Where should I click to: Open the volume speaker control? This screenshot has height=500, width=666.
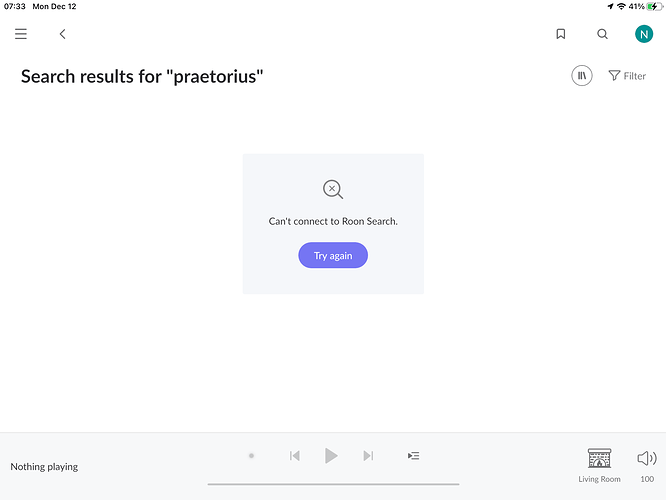pos(647,458)
